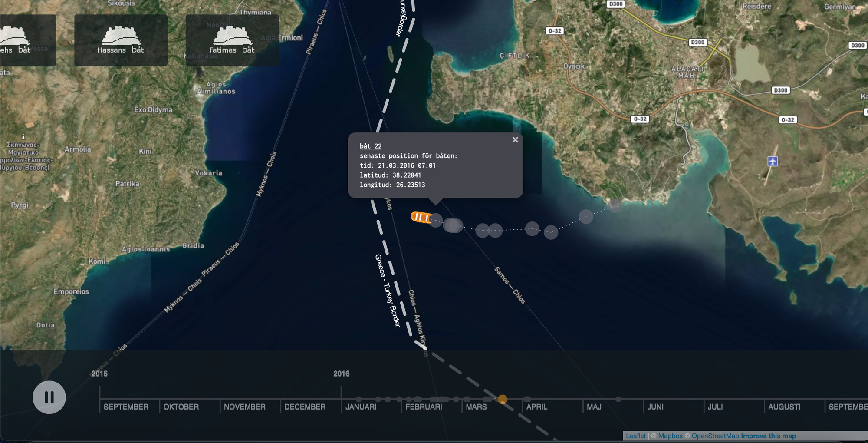The height and width of the screenshot is (443, 868).
Task: Click the lone timeline dot in May
Action: point(618,399)
